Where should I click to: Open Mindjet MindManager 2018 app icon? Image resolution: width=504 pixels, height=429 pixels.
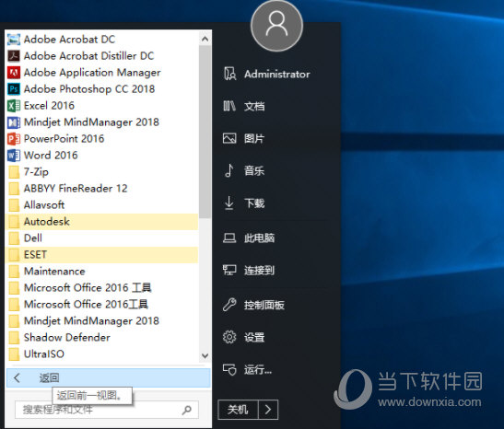(14, 122)
